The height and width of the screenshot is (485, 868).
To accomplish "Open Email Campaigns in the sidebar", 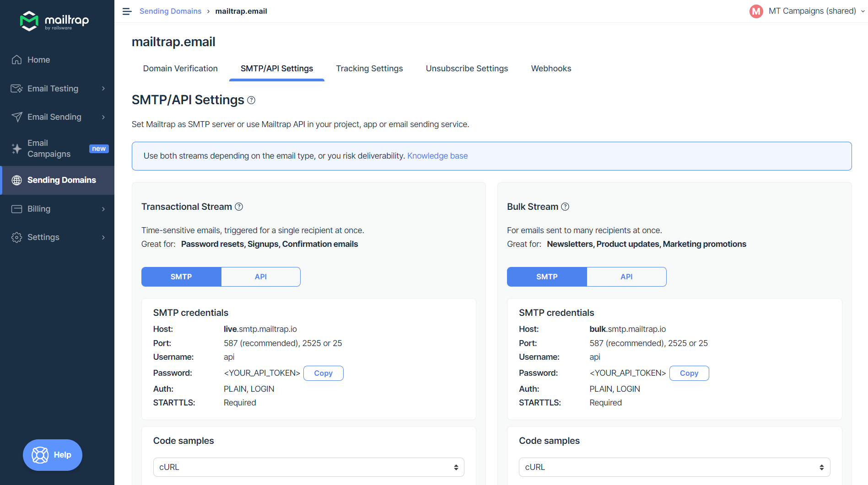I will click(x=16, y=148).
